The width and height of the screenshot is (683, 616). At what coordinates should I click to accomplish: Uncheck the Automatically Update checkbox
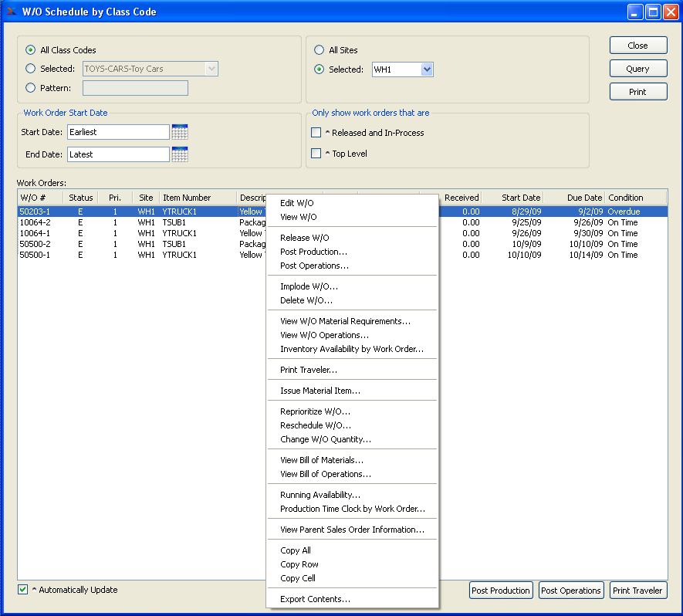click(23, 590)
